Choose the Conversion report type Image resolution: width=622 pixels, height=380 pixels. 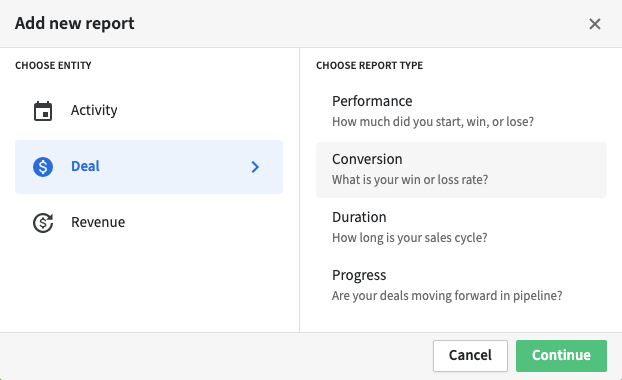coord(461,170)
